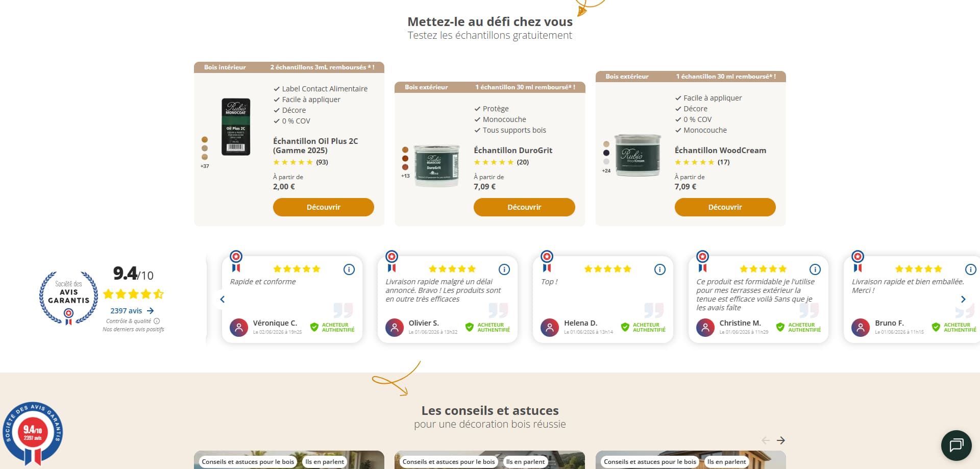Open Échantillon WoodCream product title

pos(720,150)
